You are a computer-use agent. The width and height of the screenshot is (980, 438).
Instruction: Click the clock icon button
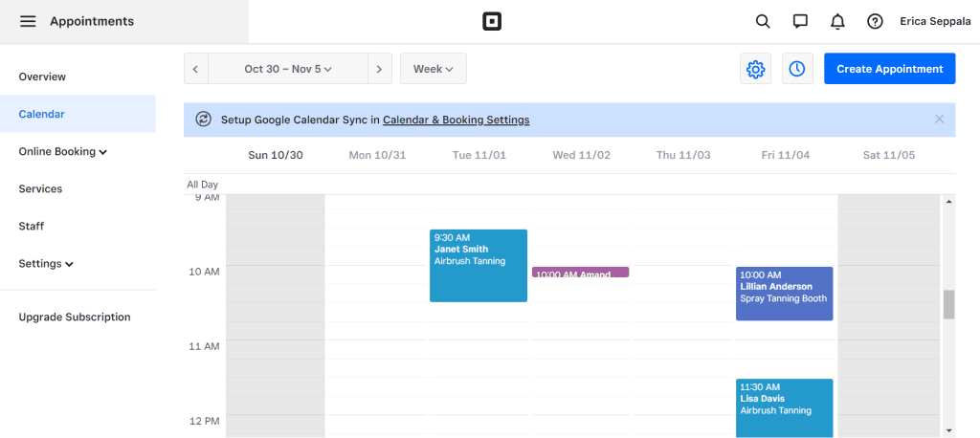pyautogui.click(x=797, y=69)
